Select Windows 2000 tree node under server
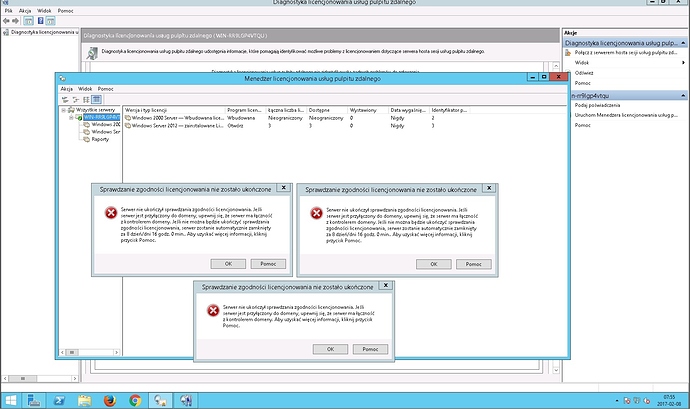690x409 pixels. click(106, 125)
